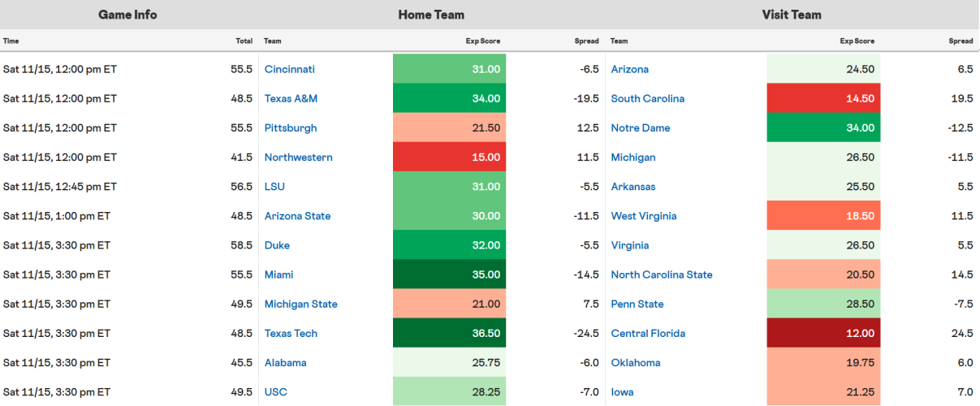
Task: Sort by the Total column header
Action: [244, 41]
